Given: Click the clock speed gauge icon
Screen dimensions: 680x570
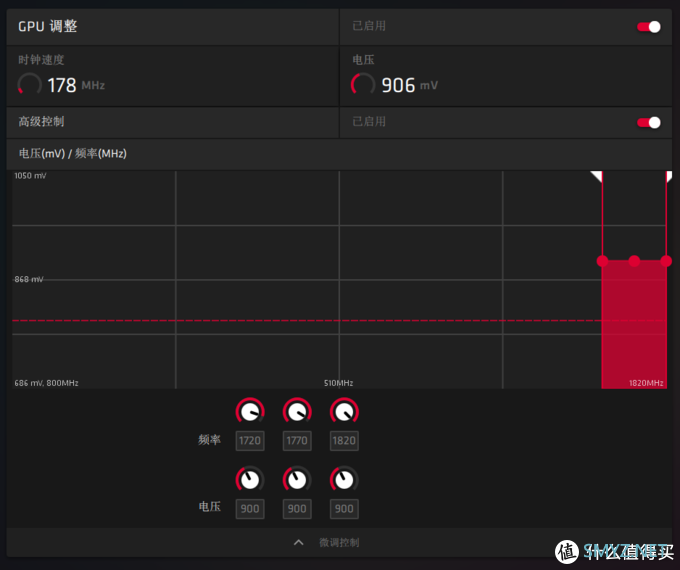Looking at the screenshot, I should tap(29, 84).
